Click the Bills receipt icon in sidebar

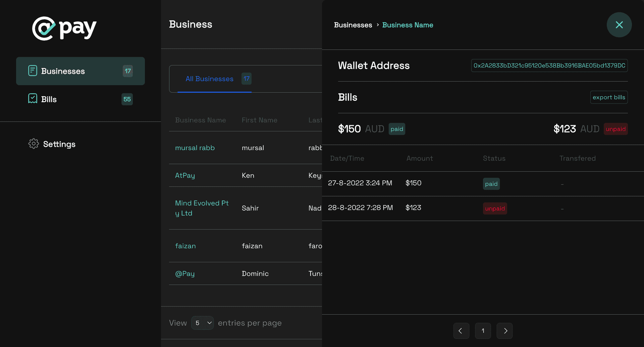pyautogui.click(x=33, y=99)
